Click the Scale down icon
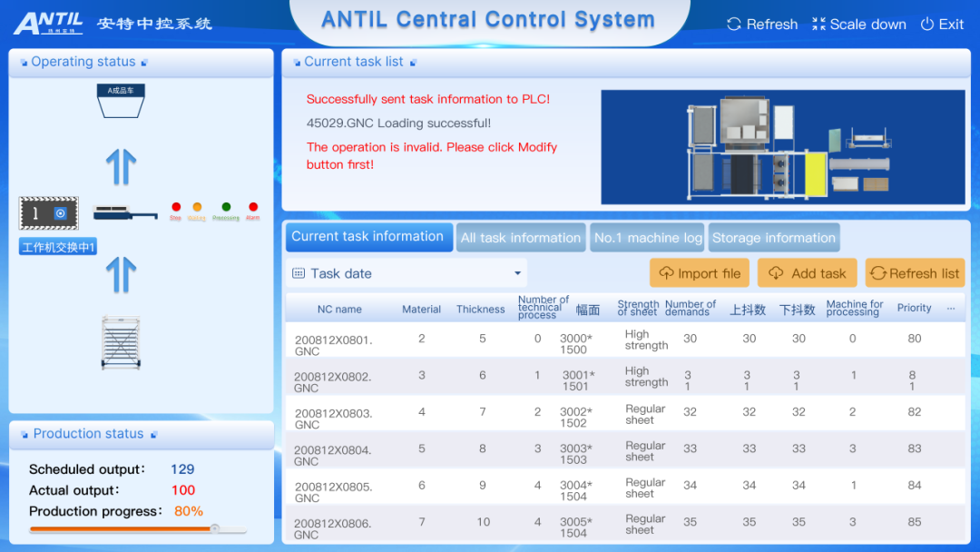980x552 pixels. click(x=818, y=25)
